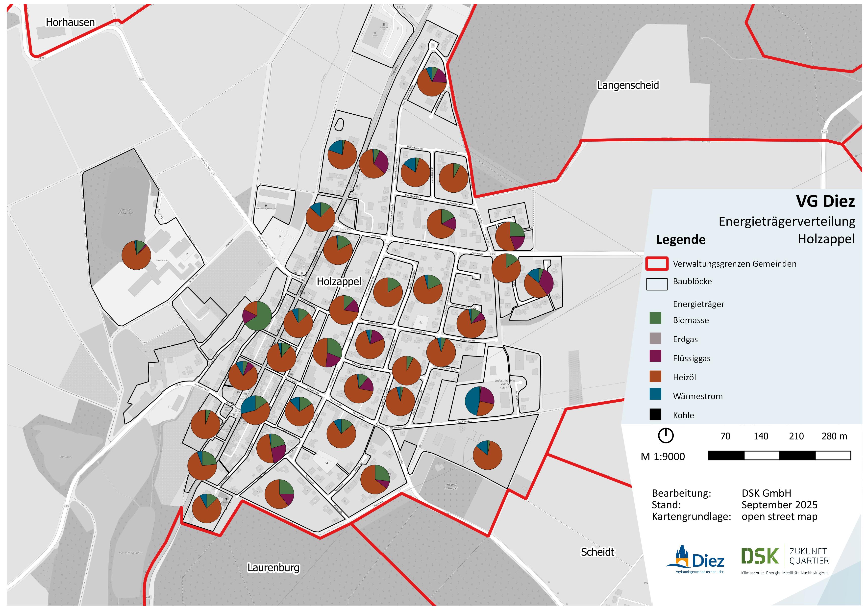Click the pie chart near Zentrale Sportanlage
868x614 pixels.
pos(136,255)
